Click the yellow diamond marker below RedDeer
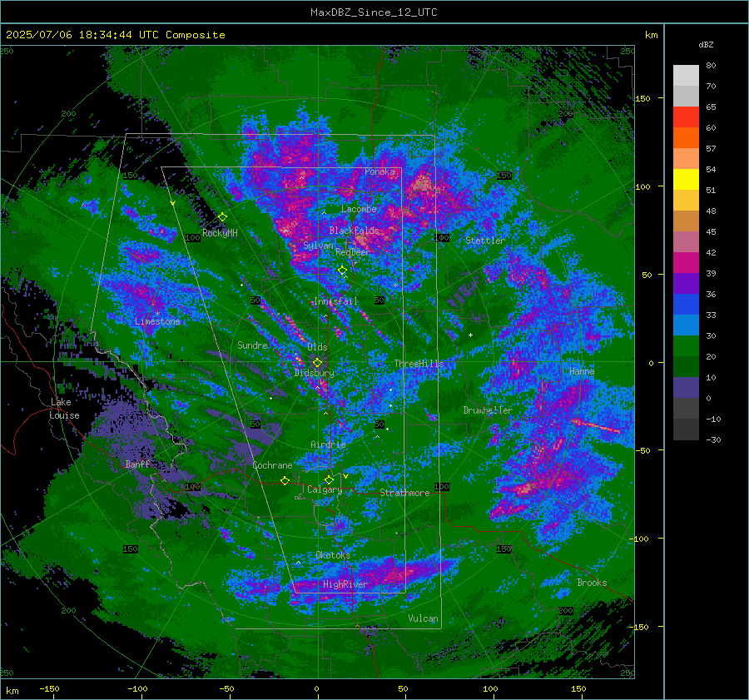 click(343, 271)
